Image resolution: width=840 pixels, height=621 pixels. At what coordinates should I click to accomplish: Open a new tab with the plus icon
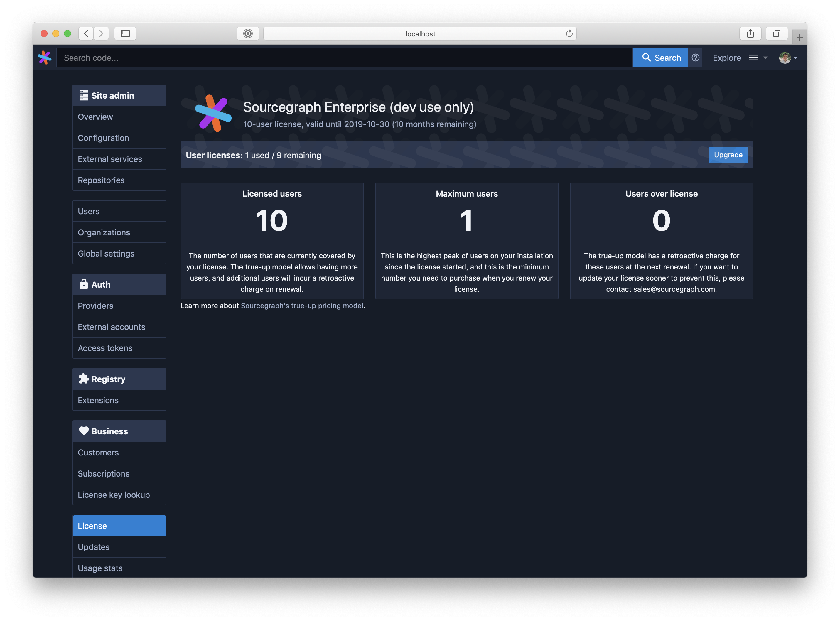click(x=799, y=37)
